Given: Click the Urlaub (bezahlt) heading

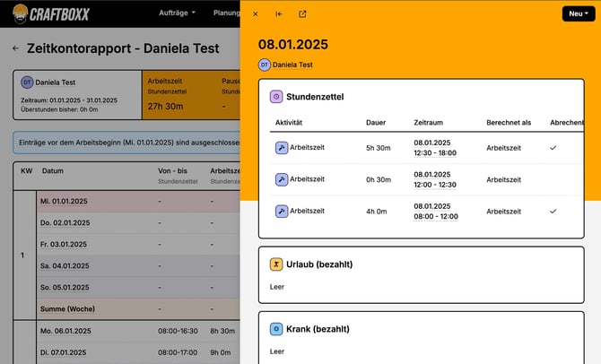Looking at the screenshot, I should 319,264.
